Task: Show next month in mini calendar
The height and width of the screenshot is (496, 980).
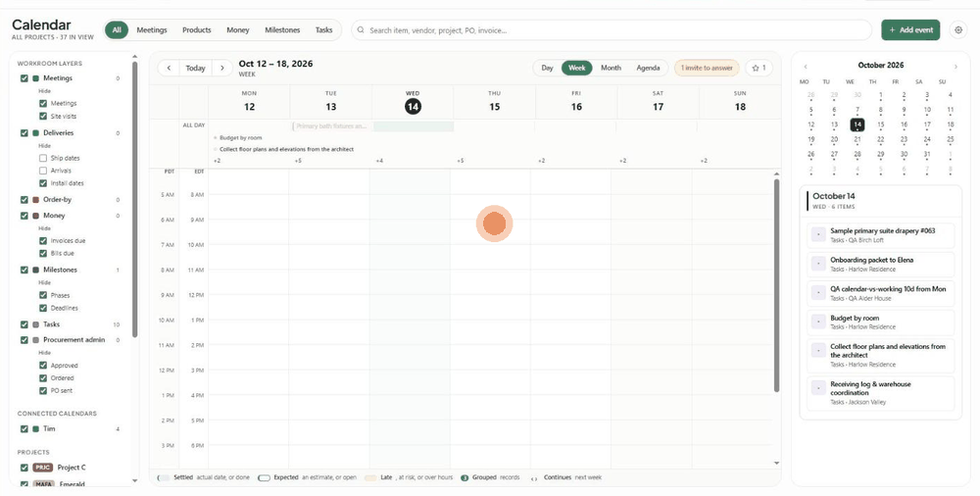Action: click(955, 67)
